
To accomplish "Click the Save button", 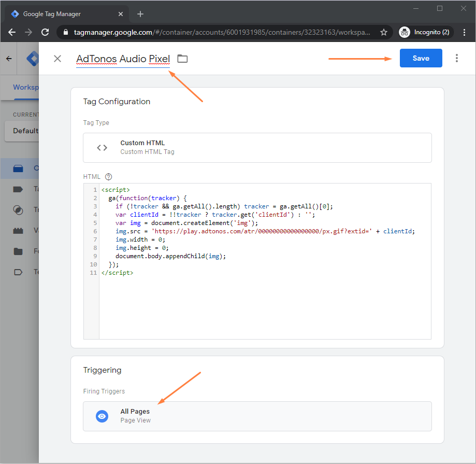I will 421,58.
